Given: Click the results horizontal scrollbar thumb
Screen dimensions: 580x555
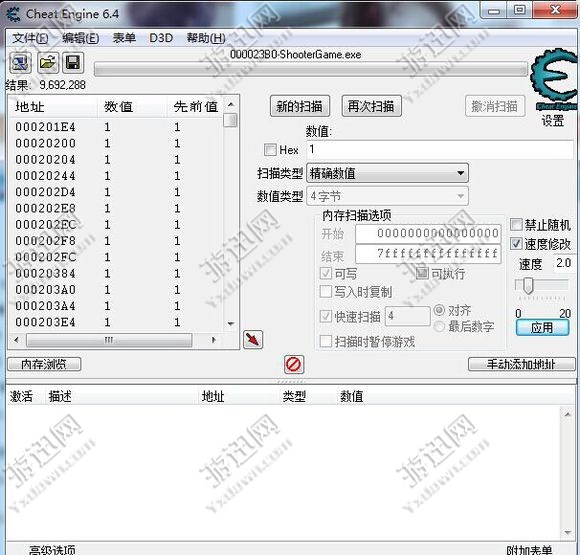Looking at the screenshot, I should tap(109, 340).
